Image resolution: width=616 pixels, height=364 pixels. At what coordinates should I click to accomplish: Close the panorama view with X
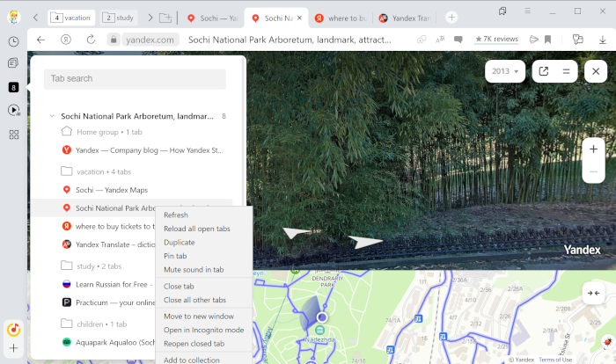(x=596, y=71)
